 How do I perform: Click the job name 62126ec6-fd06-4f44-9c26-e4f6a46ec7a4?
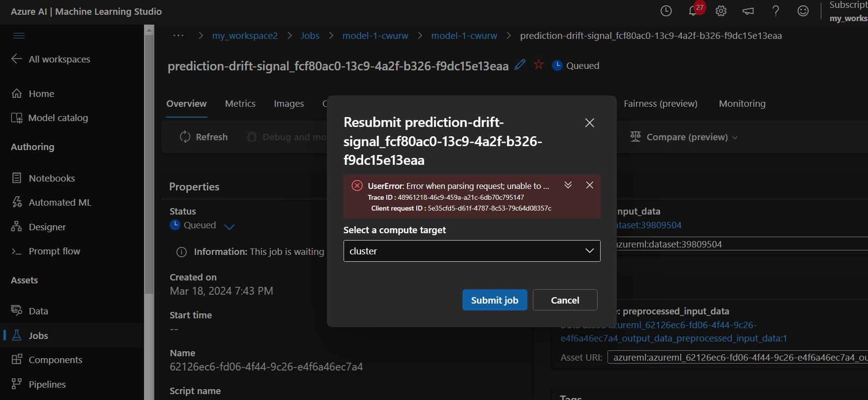pos(266,367)
